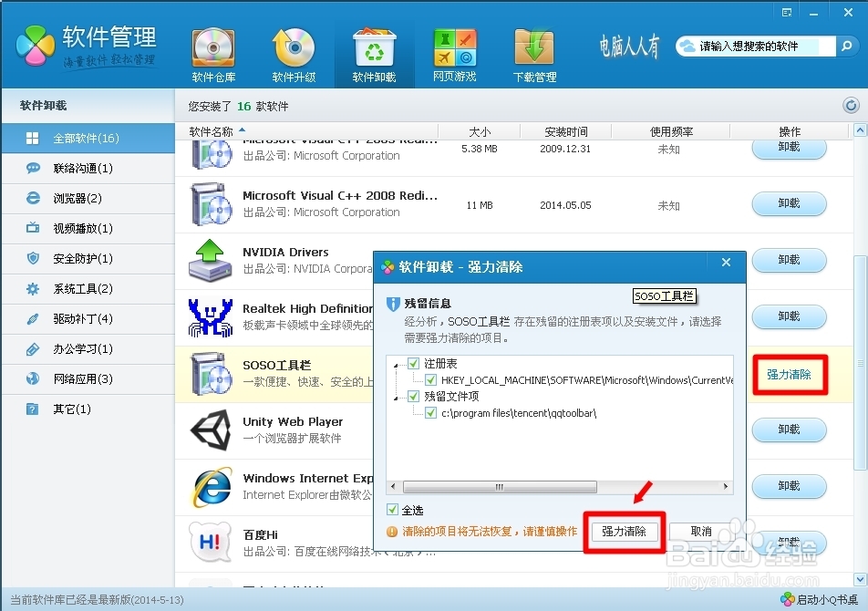The image size is (868, 611).
Task: Collapse the 注册表 tree node
Action: coord(397,364)
